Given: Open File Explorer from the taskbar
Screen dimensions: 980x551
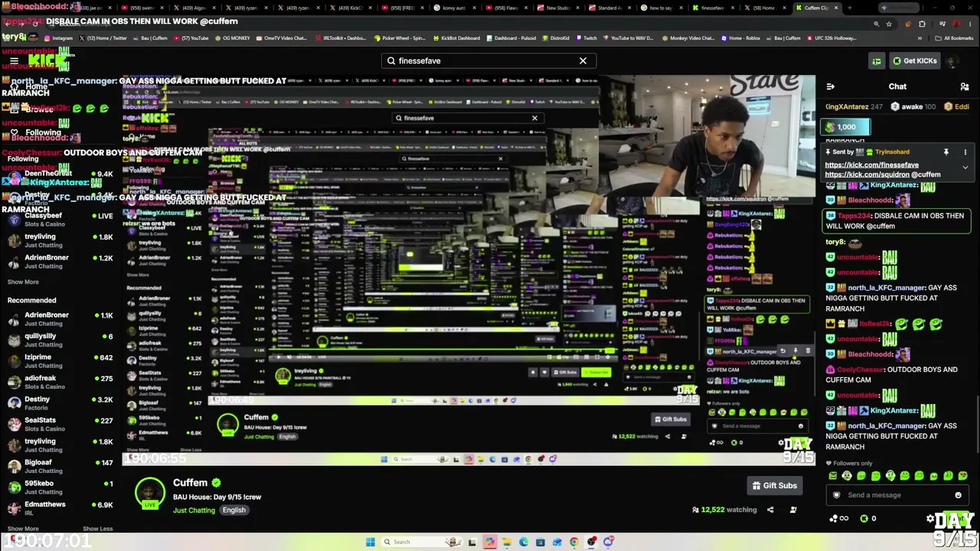Looking at the screenshot, I should click(507, 542).
